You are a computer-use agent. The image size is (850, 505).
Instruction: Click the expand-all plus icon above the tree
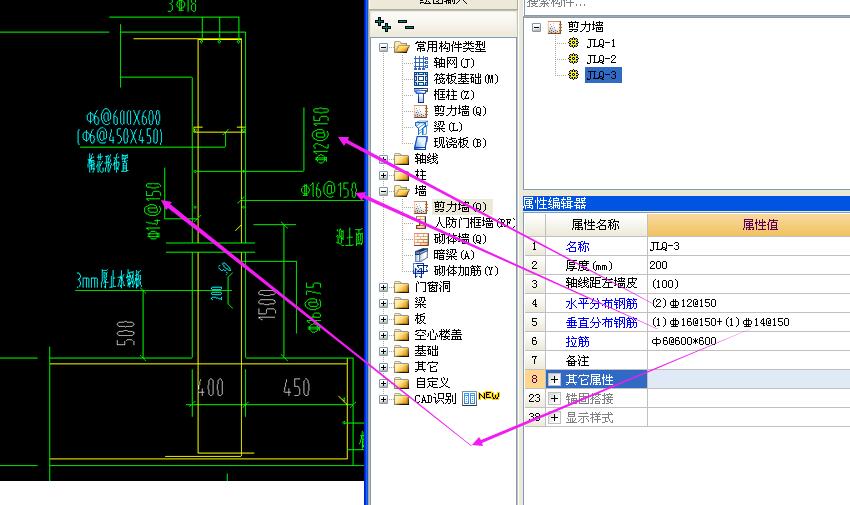pyautogui.click(x=383, y=24)
